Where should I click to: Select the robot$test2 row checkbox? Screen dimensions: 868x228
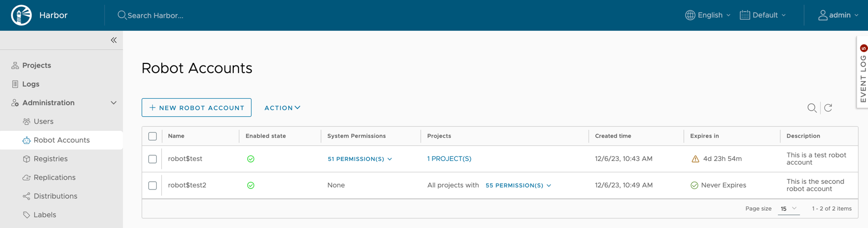[x=152, y=185]
